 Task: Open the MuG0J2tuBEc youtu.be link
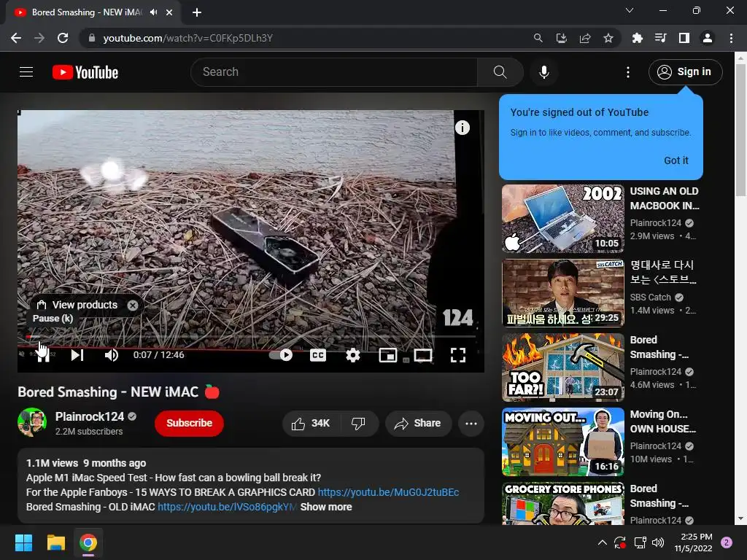[x=388, y=492]
